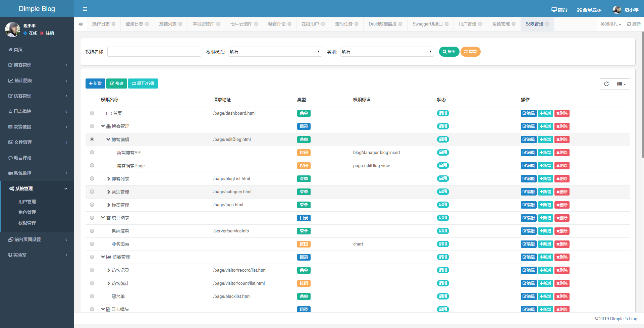This screenshot has height=328, width=644.
Task: Expand the 访客记录 tree node
Action: point(109,270)
